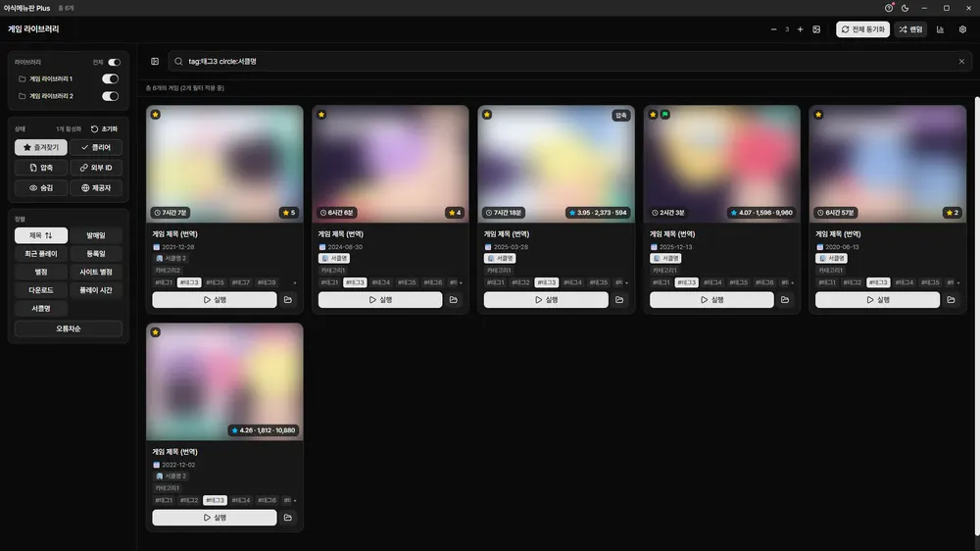The height and width of the screenshot is (551, 980).
Task: Open thumbnail of the 2020-06-13 game
Action: 888,164
